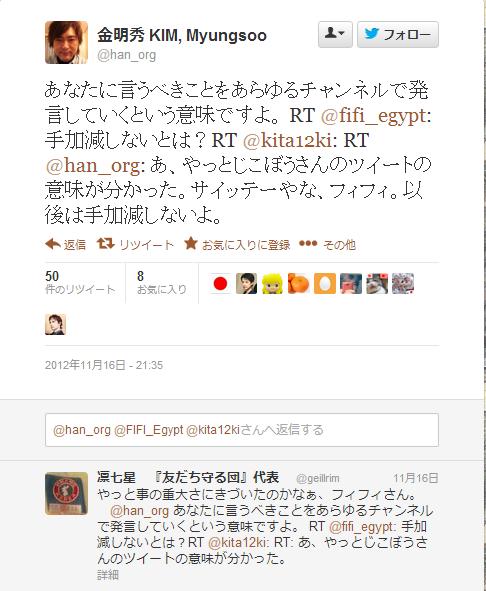Click the reply arrow icon (返信)
The image size is (486, 591).
tap(53, 245)
